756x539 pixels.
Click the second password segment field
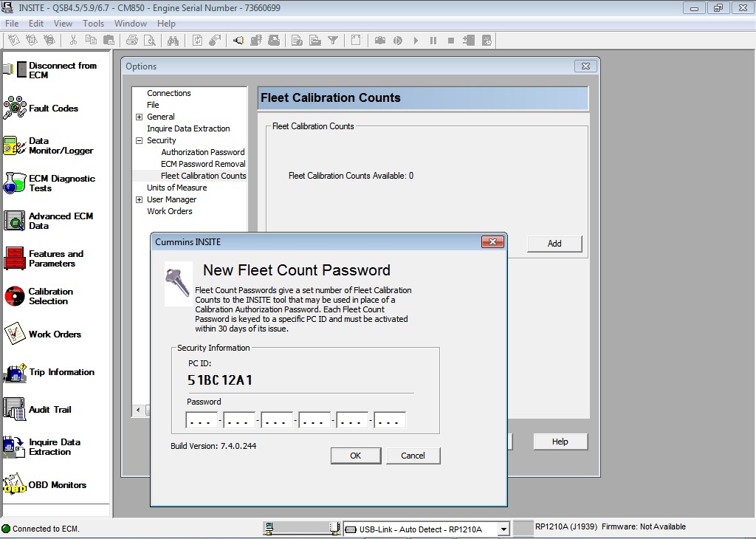[x=239, y=420]
